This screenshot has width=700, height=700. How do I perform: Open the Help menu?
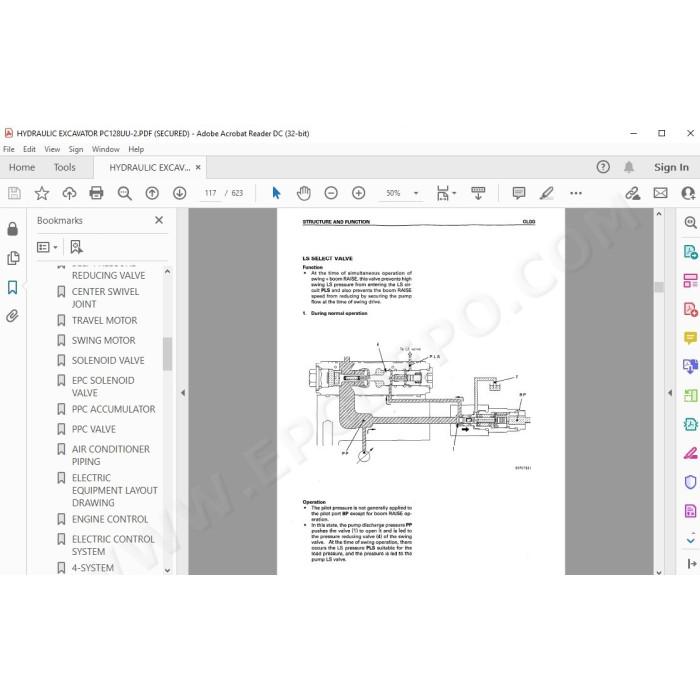point(136,149)
